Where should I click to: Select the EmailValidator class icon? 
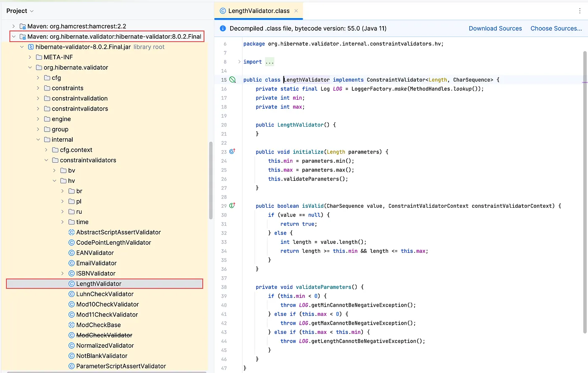71,263
